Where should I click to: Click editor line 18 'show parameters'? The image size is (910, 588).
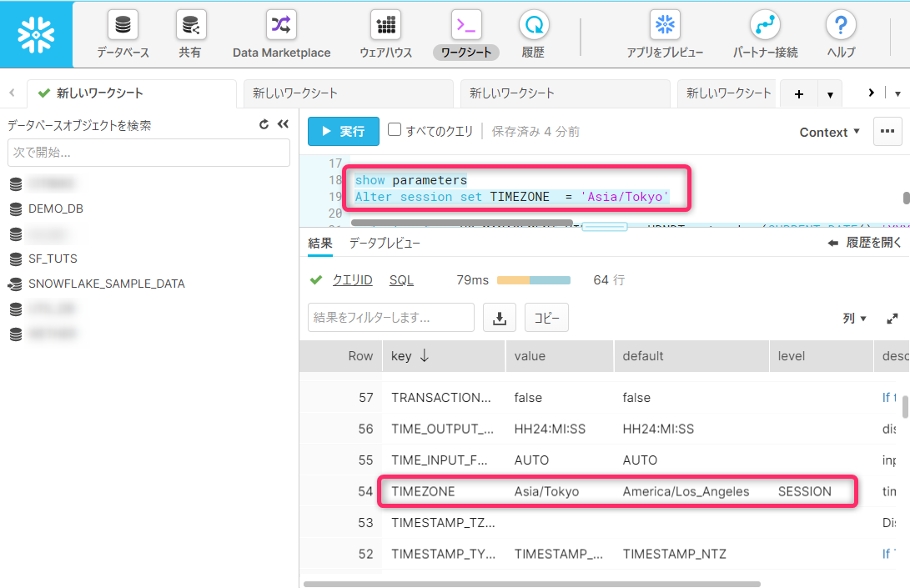point(411,180)
